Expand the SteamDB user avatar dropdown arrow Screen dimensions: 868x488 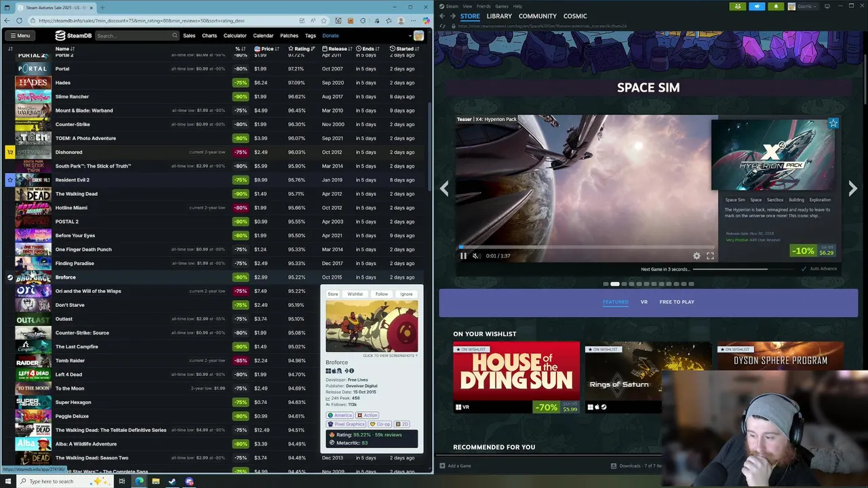coord(410,36)
